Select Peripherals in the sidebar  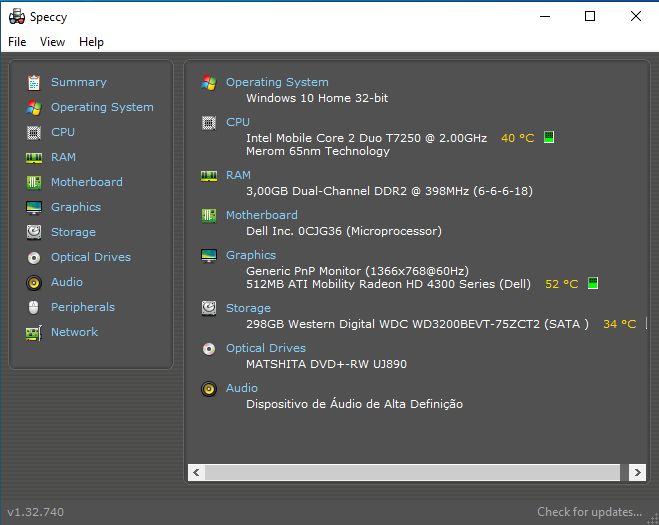[x=83, y=307]
